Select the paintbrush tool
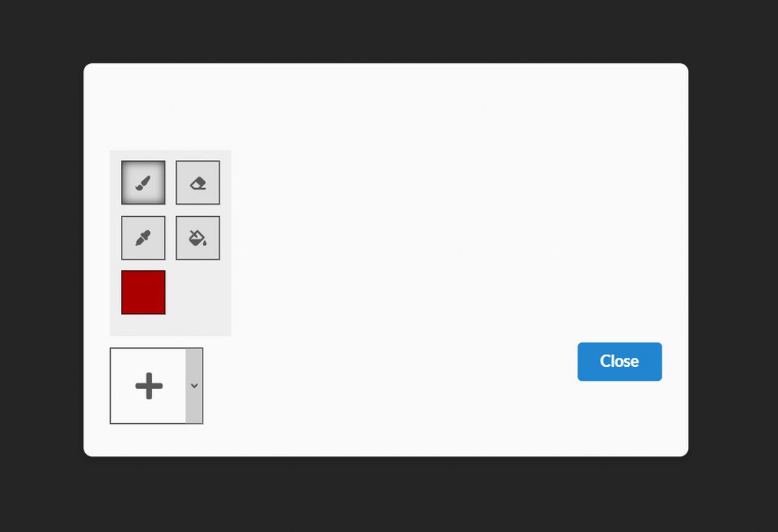The image size is (778, 532). [x=143, y=182]
